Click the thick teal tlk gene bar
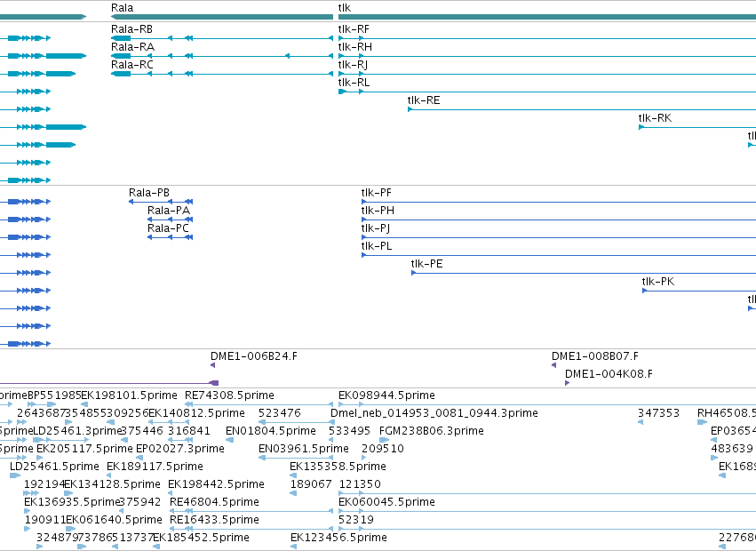This screenshot has width=756, height=551. pos(547,17)
